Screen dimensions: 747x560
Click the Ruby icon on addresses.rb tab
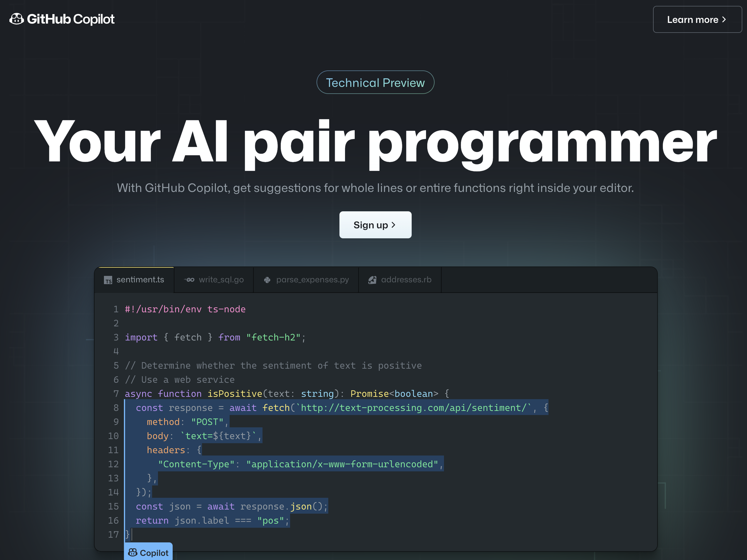(373, 280)
